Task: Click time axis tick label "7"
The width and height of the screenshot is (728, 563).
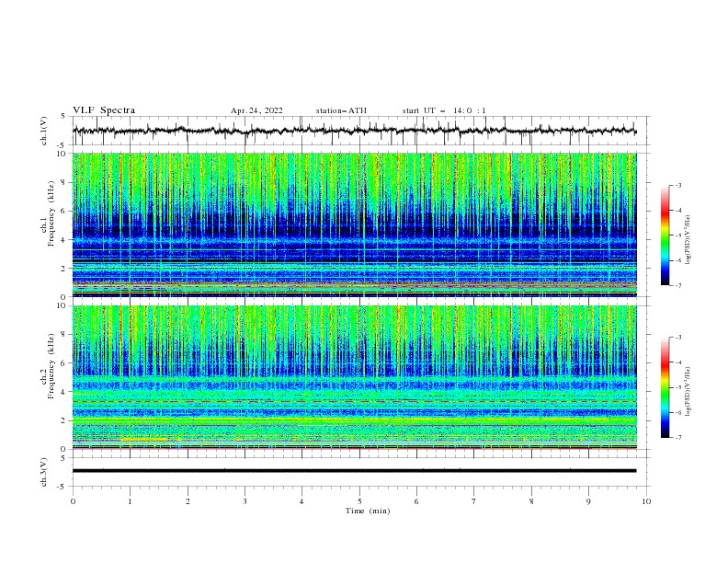Action: tap(474, 501)
